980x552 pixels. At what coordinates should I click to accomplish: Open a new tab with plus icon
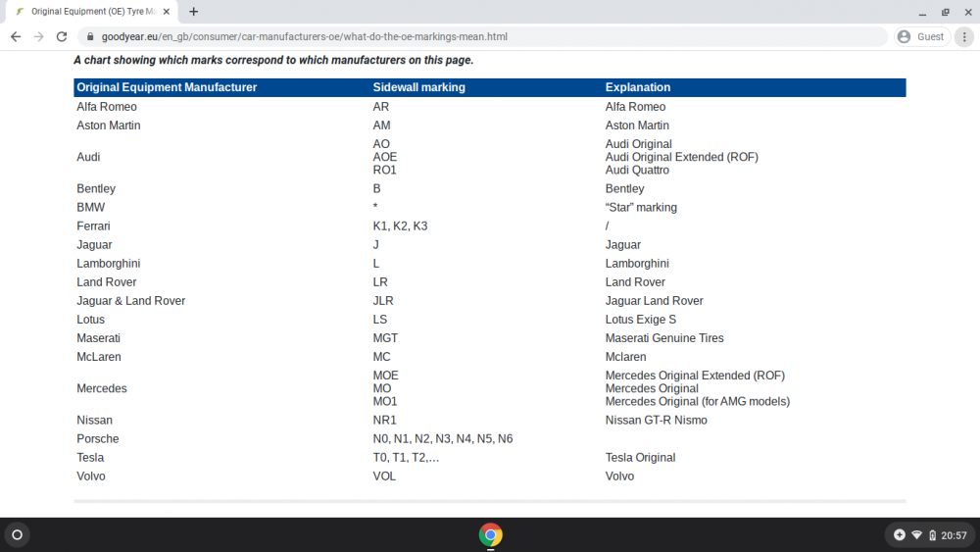[x=194, y=11]
